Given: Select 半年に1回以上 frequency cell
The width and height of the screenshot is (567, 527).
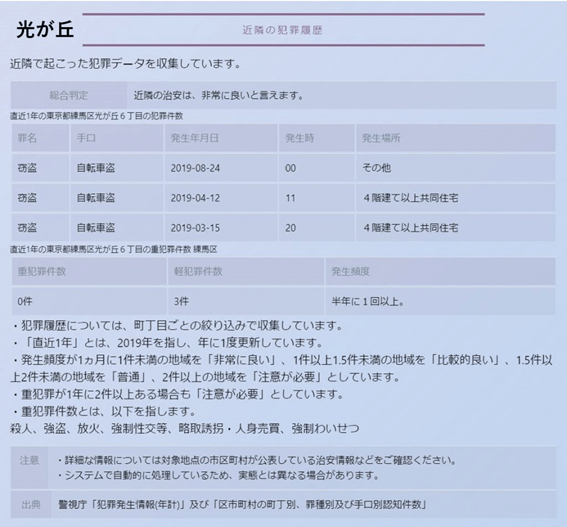Looking at the screenshot, I should point(440,301).
